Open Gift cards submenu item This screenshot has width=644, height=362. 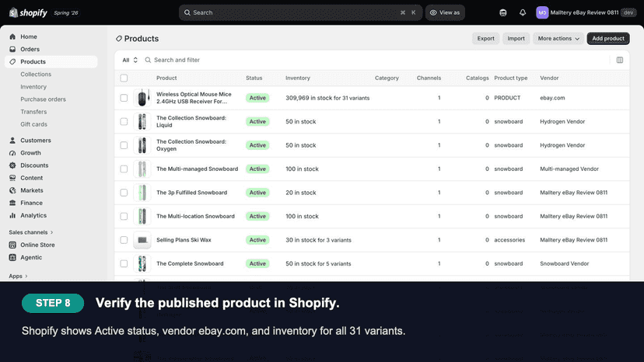[x=33, y=124]
